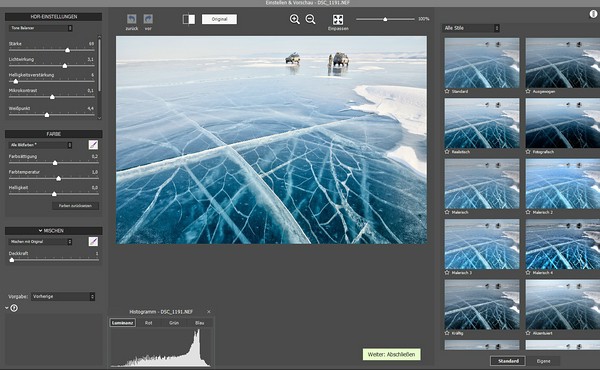Screen dimensions: 600x370
Task: Click the Lichtwirkung slider handle
Action: [65, 66]
